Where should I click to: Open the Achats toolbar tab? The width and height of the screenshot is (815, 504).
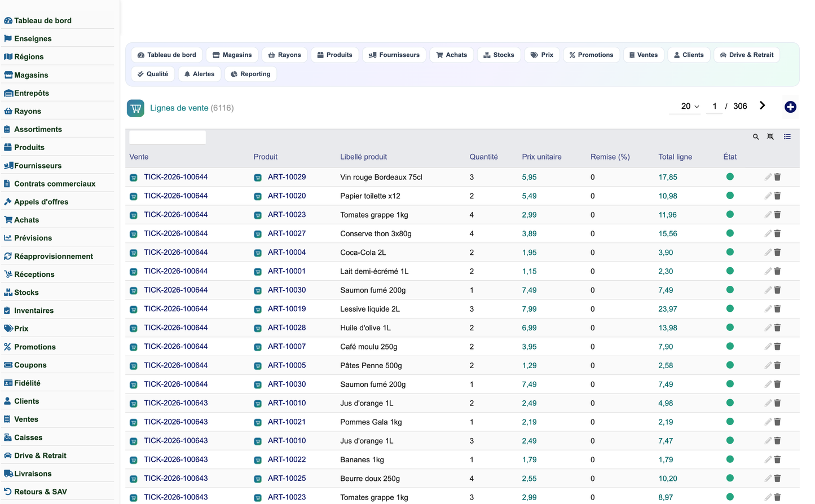451,55
